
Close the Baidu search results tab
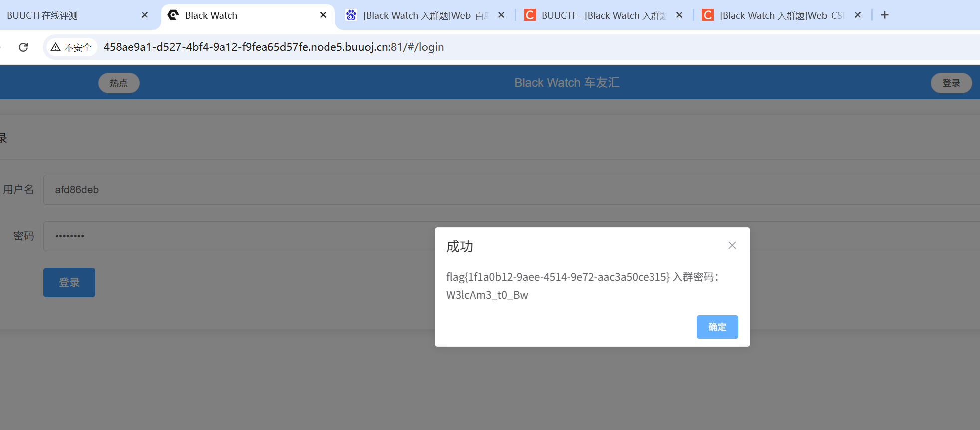501,15
